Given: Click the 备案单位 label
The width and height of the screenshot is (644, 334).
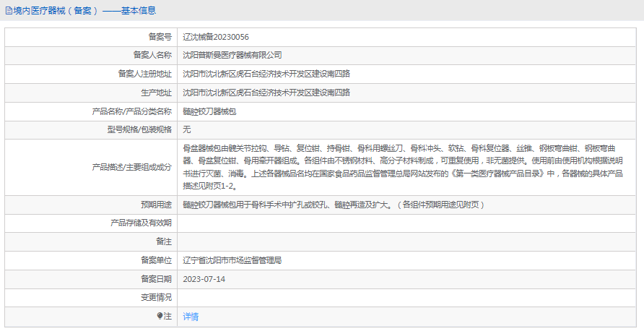Looking at the screenshot, I should (x=156, y=260).
